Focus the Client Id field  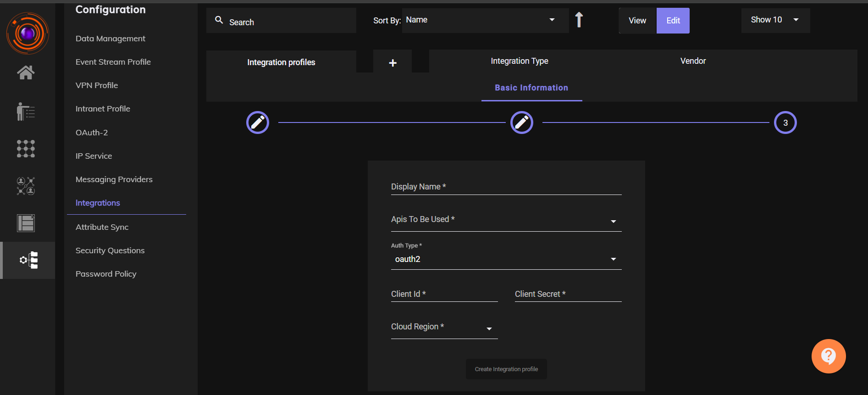pyautogui.click(x=444, y=294)
